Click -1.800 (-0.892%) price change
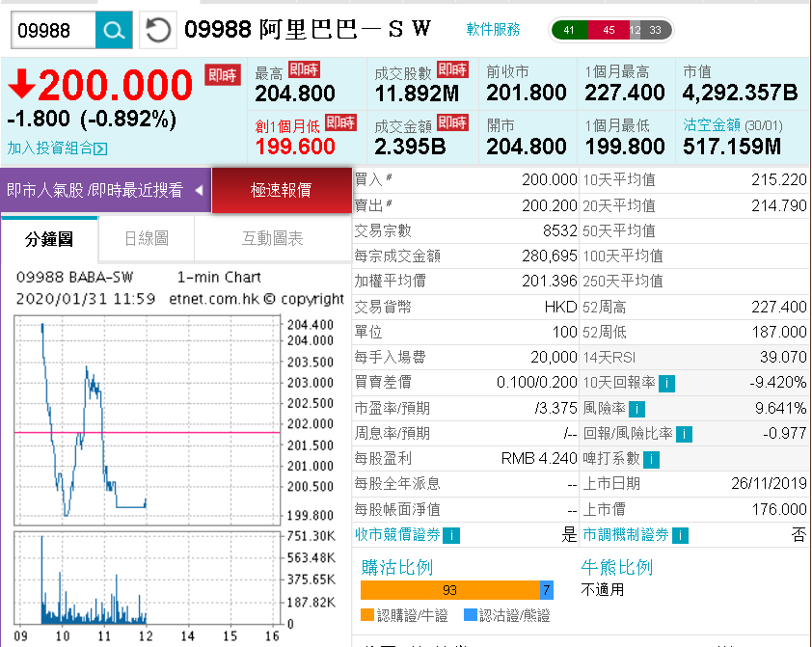The height and width of the screenshot is (647, 812). 92,119
